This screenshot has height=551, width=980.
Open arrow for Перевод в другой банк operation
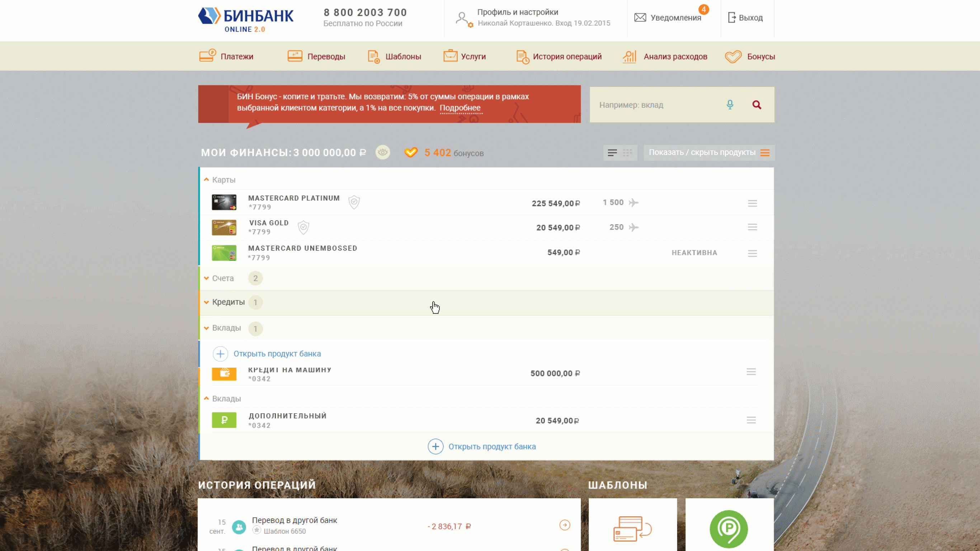tap(565, 525)
